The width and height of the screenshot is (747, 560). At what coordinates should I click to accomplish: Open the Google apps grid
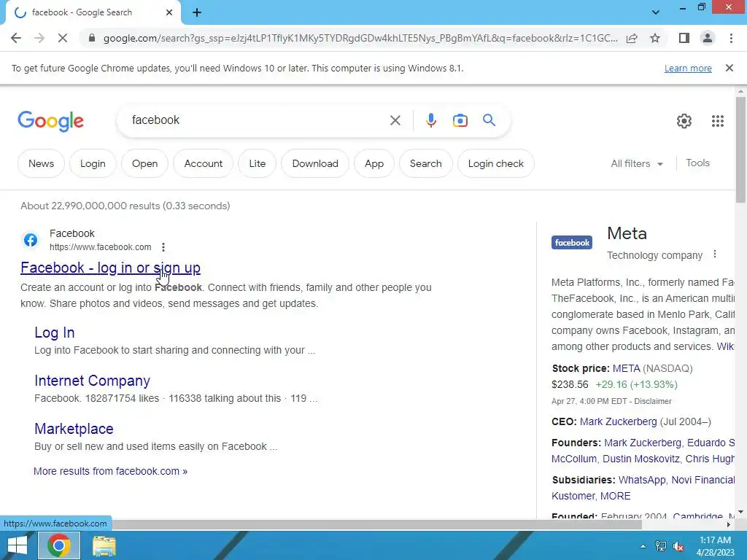718,121
